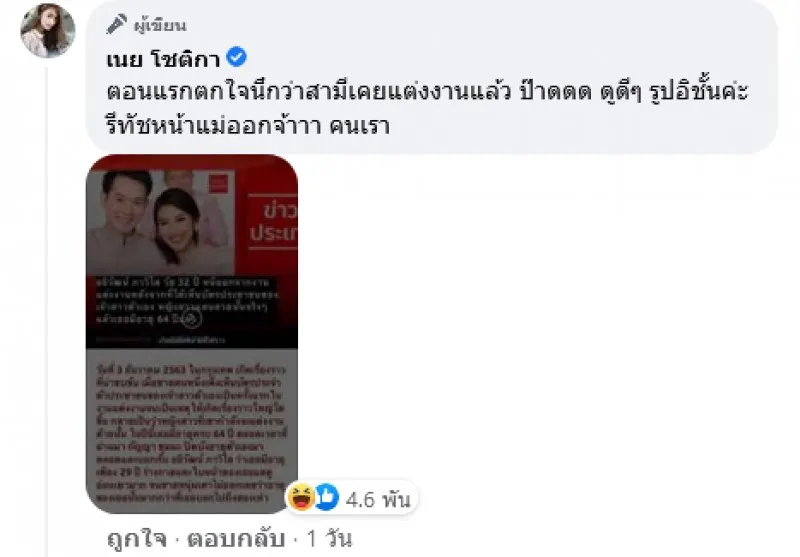Open the commenter's profile picture avatar
Viewport: 800px width, 557px height.
pos(47,30)
